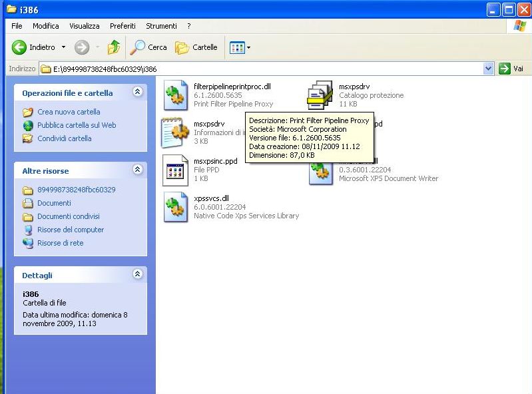Open the Strumenti menu
532x394 pixels.
pos(161,26)
